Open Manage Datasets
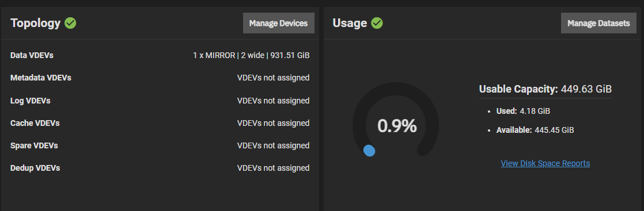644x211 pixels. [x=598, y=23]
